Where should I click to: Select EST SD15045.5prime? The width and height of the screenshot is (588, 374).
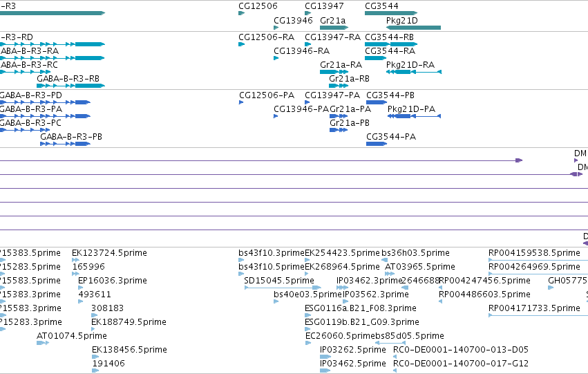pos(279,281)
